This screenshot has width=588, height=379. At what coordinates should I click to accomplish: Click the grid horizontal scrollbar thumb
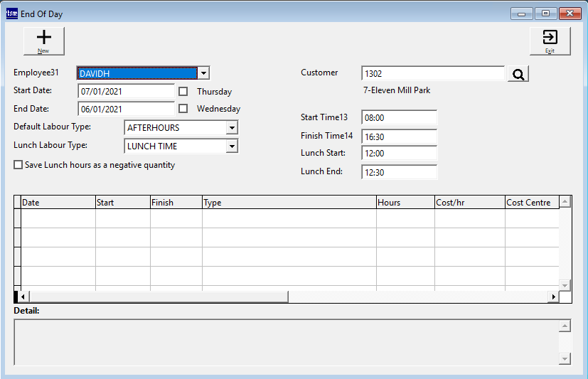click(x=156, y=297)
